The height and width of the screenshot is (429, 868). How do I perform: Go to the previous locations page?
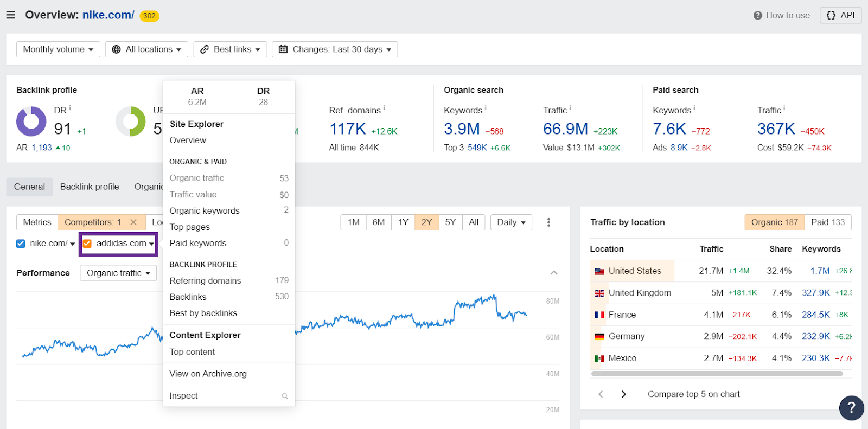[x=601, y=394]
